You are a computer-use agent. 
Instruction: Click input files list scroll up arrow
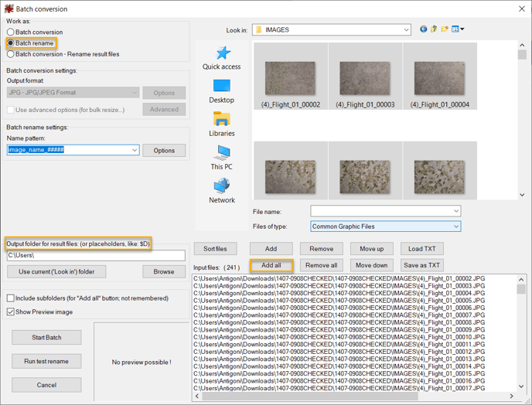coord(521,280)
